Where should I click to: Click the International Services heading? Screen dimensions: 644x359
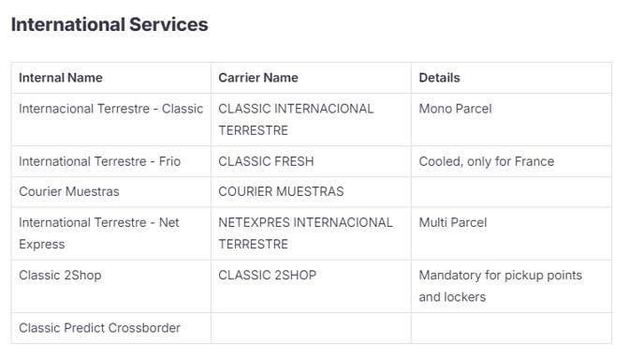[x=110, y=24]
